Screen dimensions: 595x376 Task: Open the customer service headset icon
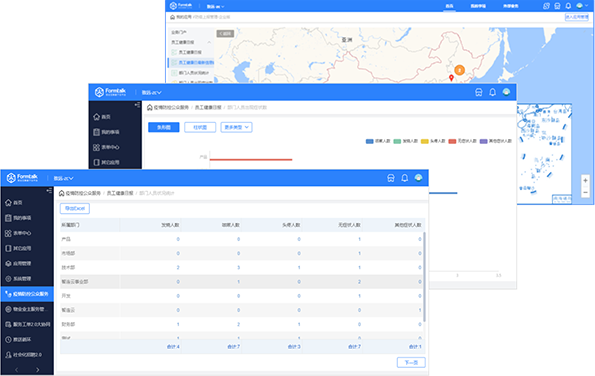tap(390, 178)
